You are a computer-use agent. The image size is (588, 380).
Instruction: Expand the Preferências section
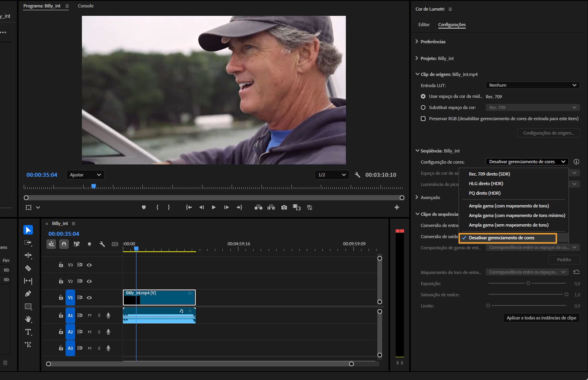point(433,42)
